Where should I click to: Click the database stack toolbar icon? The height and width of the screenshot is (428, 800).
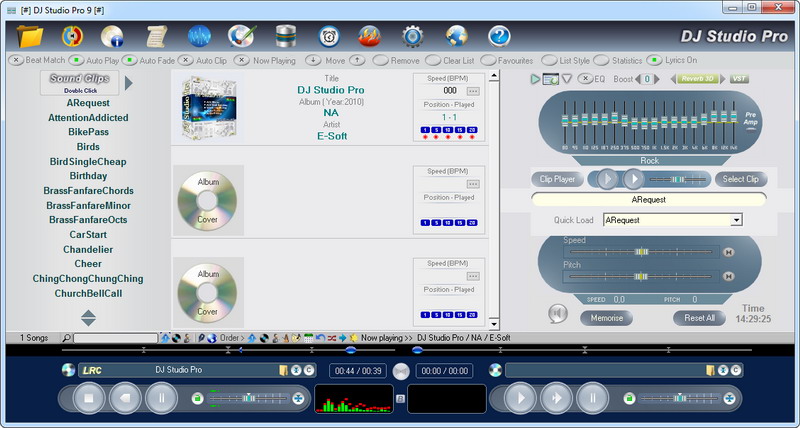coord(285,37)
